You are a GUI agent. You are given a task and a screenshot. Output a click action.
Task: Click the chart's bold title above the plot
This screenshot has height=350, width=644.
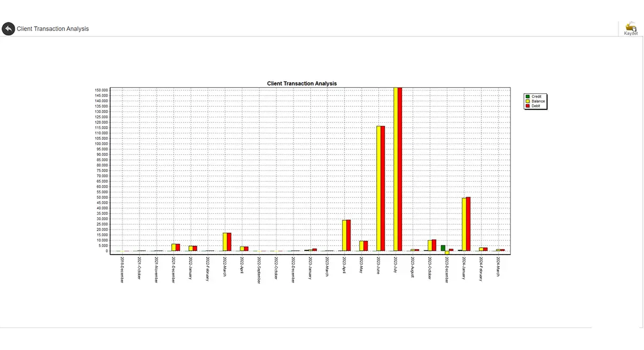302,84
